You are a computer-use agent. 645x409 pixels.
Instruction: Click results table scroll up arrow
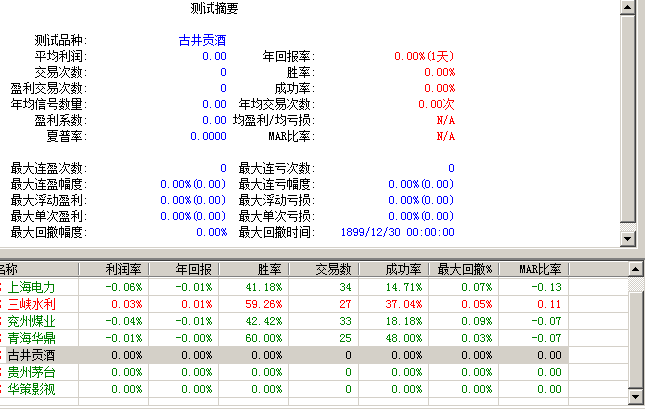(x=636, y=270)
